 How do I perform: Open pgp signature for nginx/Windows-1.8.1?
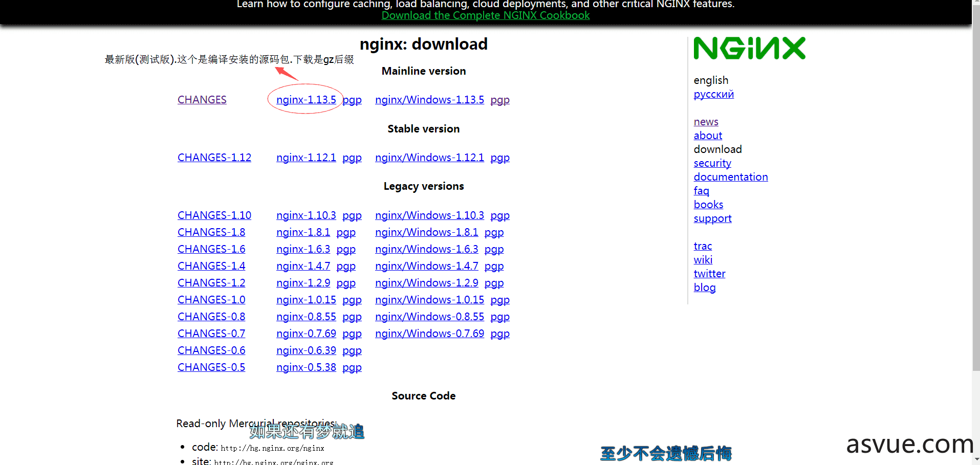[494, 232]
